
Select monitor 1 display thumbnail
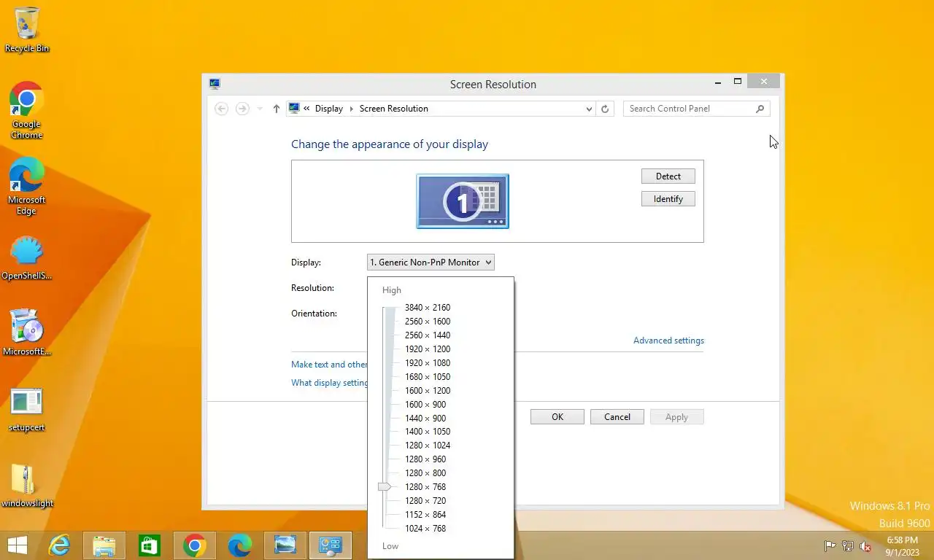[463, 201]
